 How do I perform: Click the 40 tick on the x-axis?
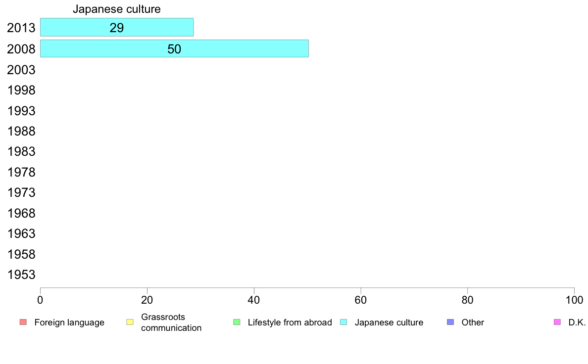(254, 300)
